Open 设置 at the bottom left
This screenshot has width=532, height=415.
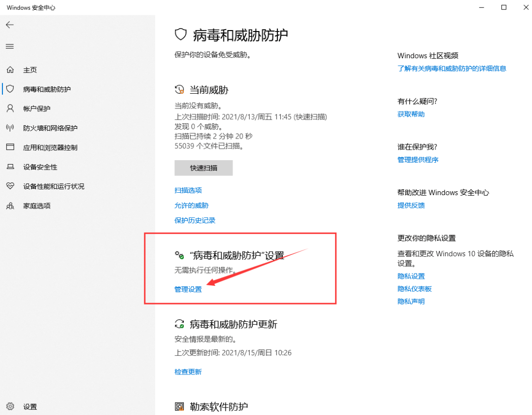[x=30, y=407]
